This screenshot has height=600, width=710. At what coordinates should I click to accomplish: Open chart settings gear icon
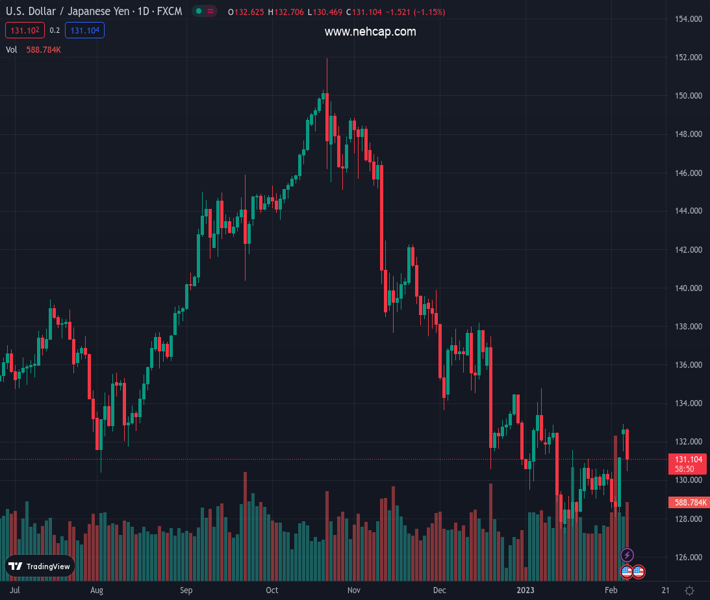click(x=690, y=591)
